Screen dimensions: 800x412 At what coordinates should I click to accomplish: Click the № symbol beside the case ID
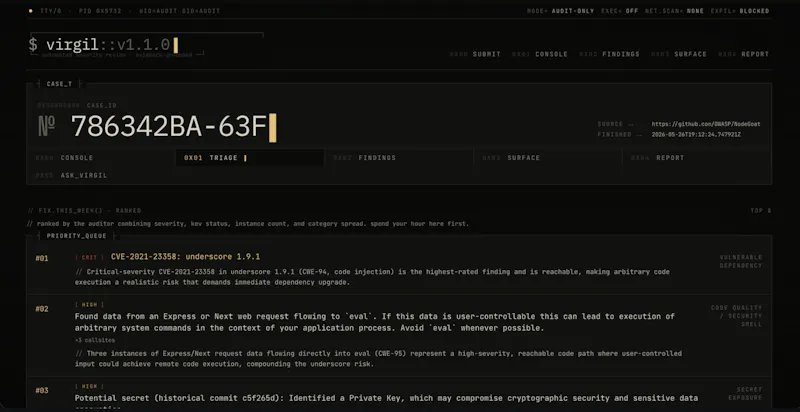click(47, 126)
